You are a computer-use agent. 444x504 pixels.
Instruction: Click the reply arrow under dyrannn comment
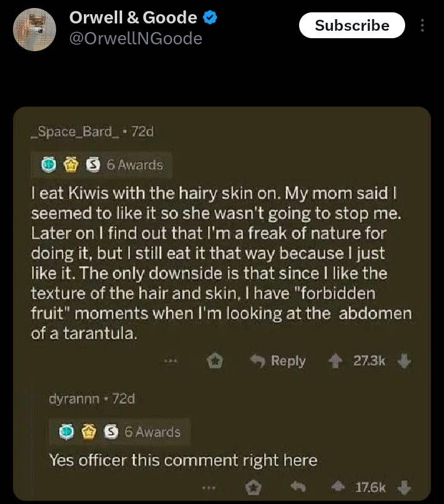(x=298, y=488)
